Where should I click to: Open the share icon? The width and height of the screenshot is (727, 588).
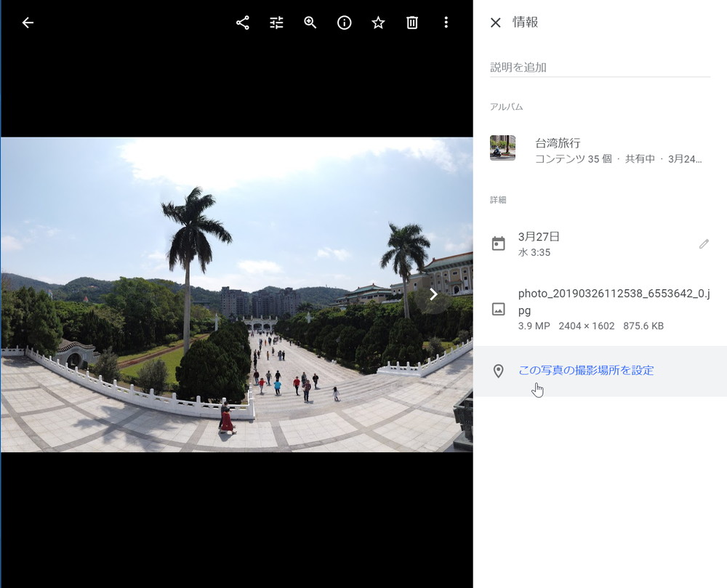point(243,23)
